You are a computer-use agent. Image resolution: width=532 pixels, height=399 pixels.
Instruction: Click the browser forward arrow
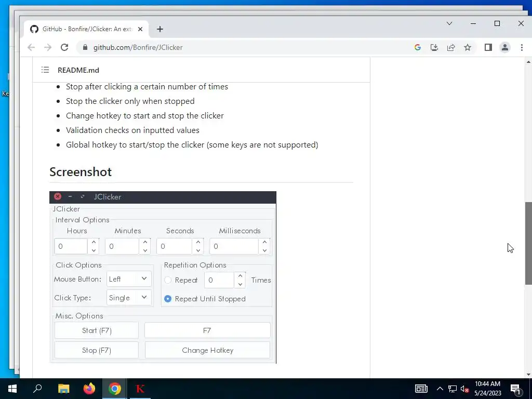tap(48, 47)
